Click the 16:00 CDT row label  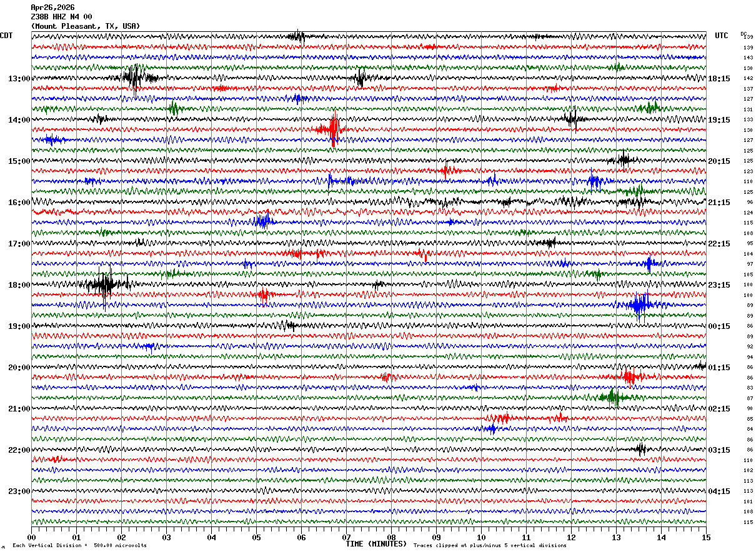tap(19, 203)
